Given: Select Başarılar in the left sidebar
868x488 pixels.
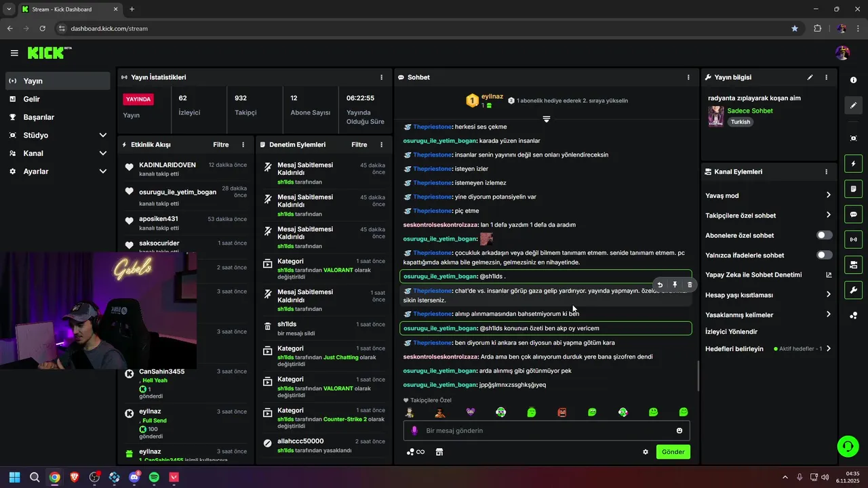Looking at the screenshot, I should point(58,117).
